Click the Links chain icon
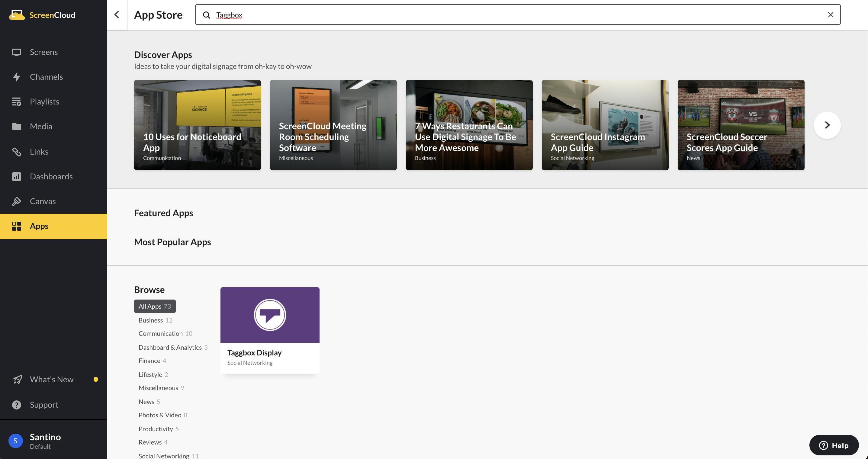The image size is (868, 459). (x=17, y=152)
